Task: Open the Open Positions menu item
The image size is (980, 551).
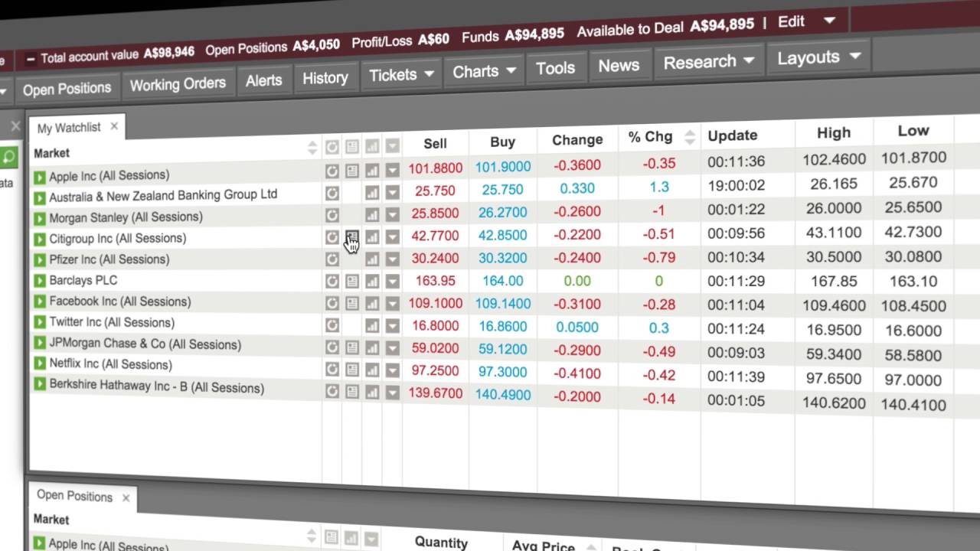Action: click(x=67, y=89)
